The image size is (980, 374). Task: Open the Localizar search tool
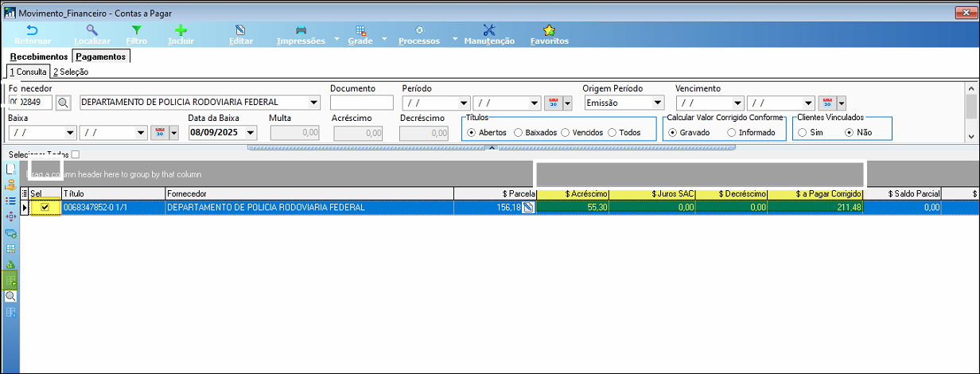[x=92, y=29]
